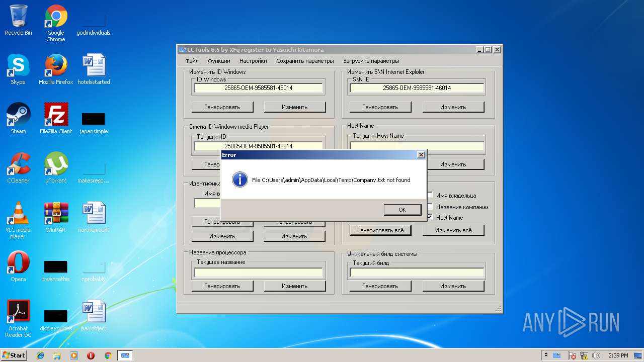Click the Загрузить параметры menu item

371,61
